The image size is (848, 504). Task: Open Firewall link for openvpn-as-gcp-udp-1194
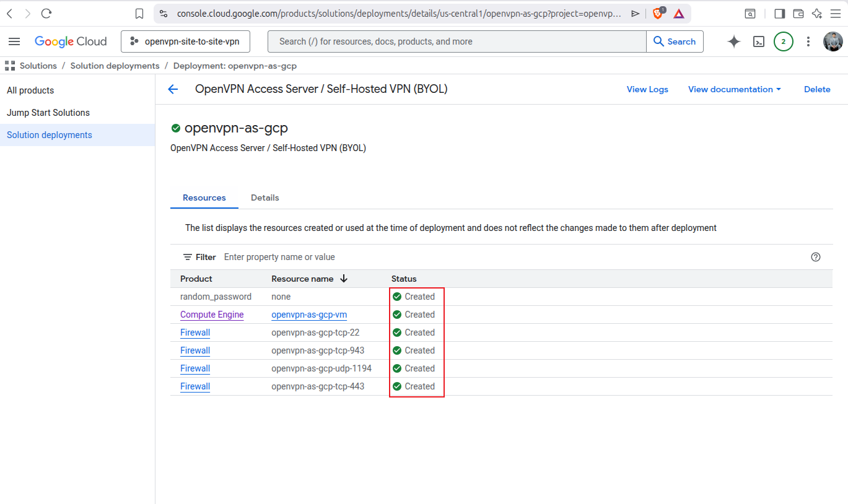point(195,368)
